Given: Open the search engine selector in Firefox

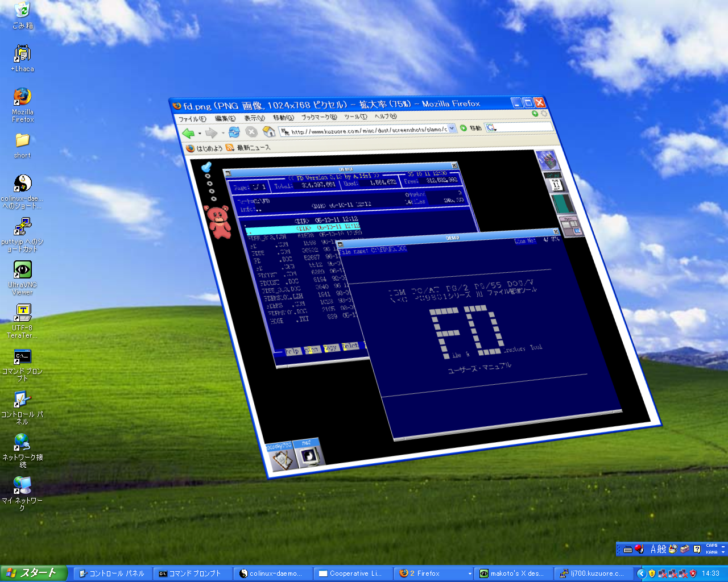Looking at the screenshot, I should tap(491, 127).
